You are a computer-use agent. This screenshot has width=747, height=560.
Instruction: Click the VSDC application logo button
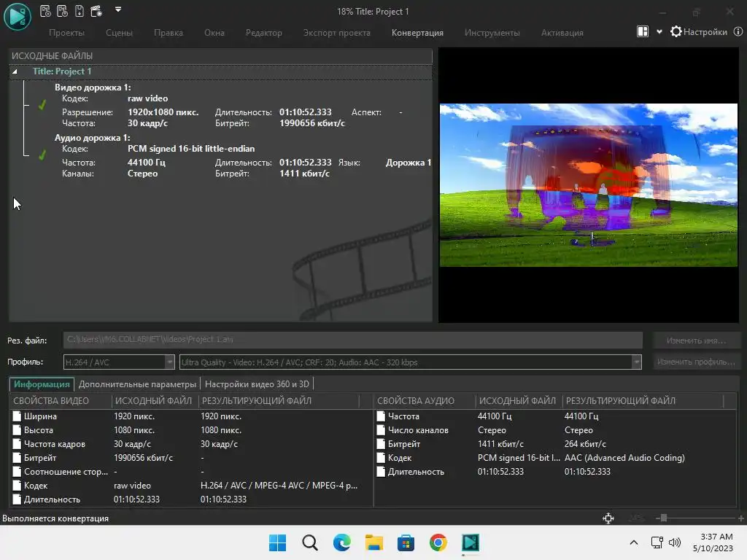(x=18, y=16)
